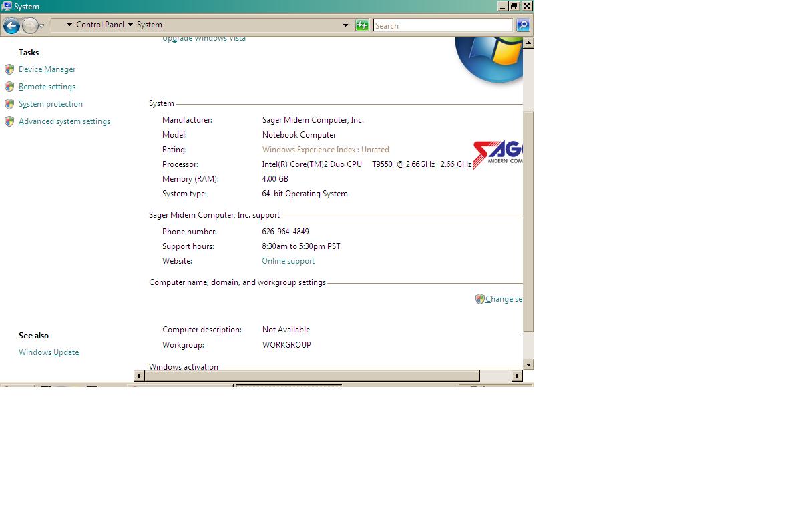Image resolution: width=804 pixels, height=532 pixels.
Task: Select the support hours 8:30am to 5:30pm PST
Action: point(301,246)
